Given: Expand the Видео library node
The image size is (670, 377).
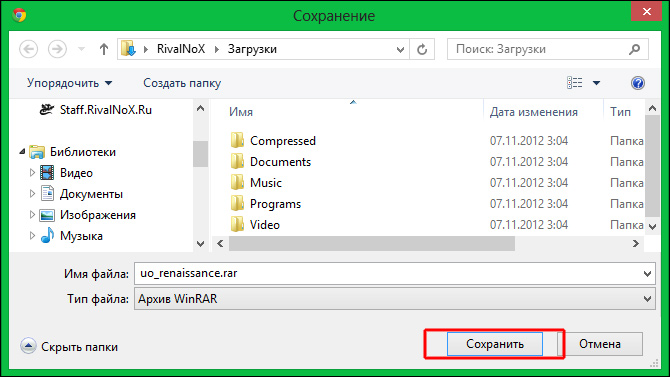Looking at the screenshot, I should click(x=32, y=173).
